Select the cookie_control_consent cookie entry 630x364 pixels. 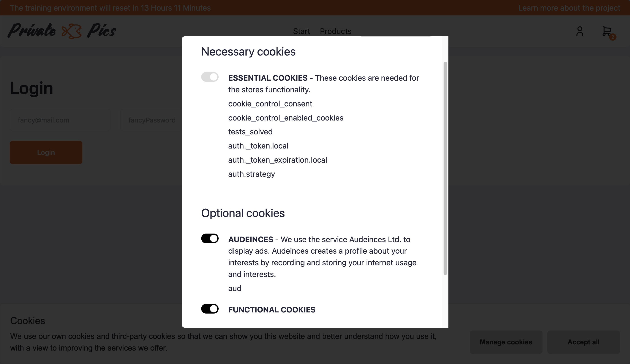(270, 104)
